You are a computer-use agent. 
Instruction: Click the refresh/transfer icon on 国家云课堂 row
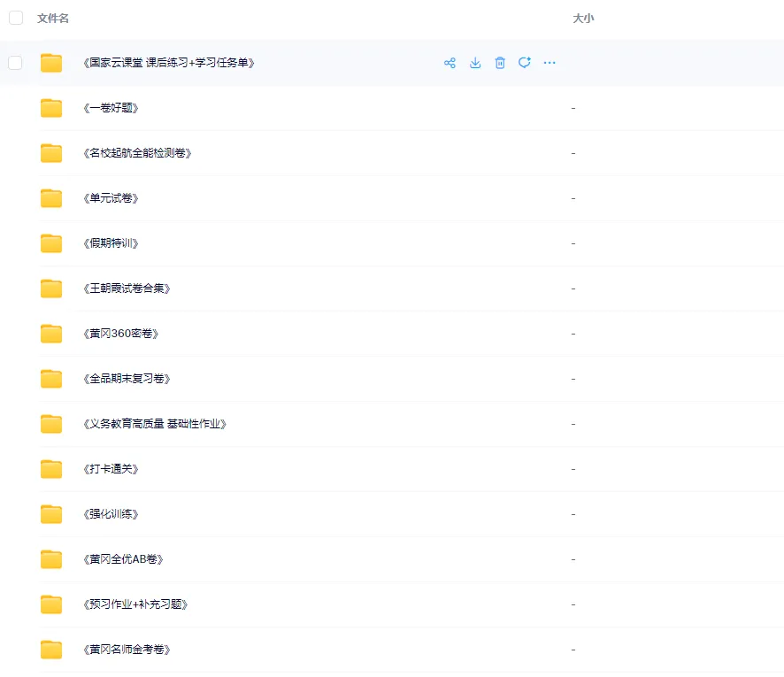coord(525,63)
